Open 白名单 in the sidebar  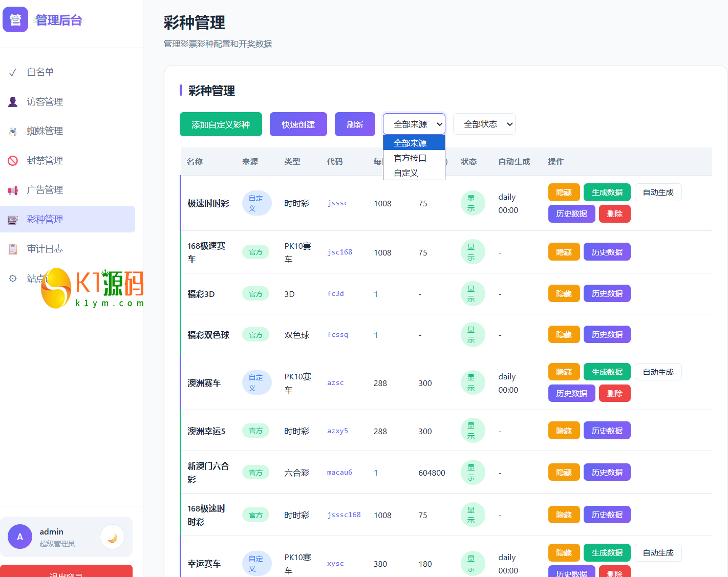68,72
